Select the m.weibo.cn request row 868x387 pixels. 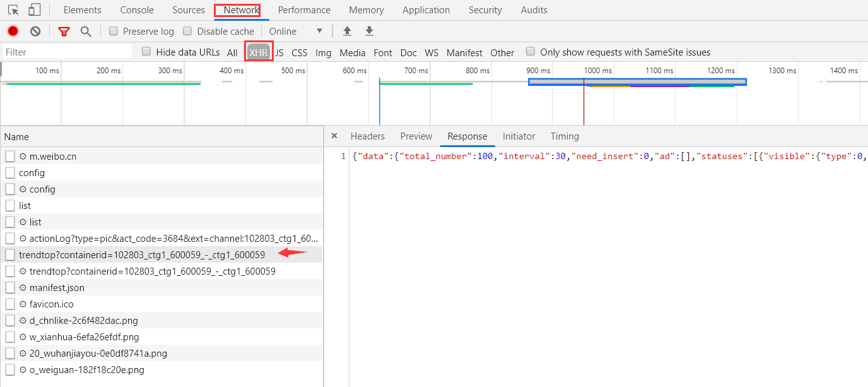coord(161,156)
